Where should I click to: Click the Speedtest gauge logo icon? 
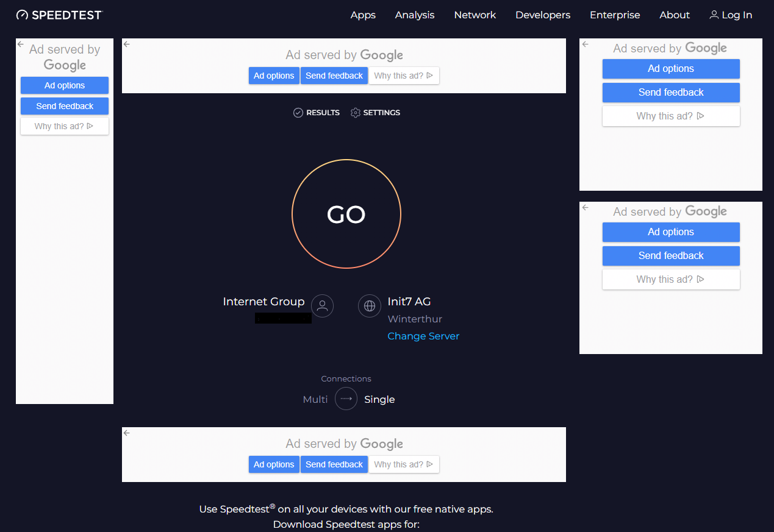[23, 15]
